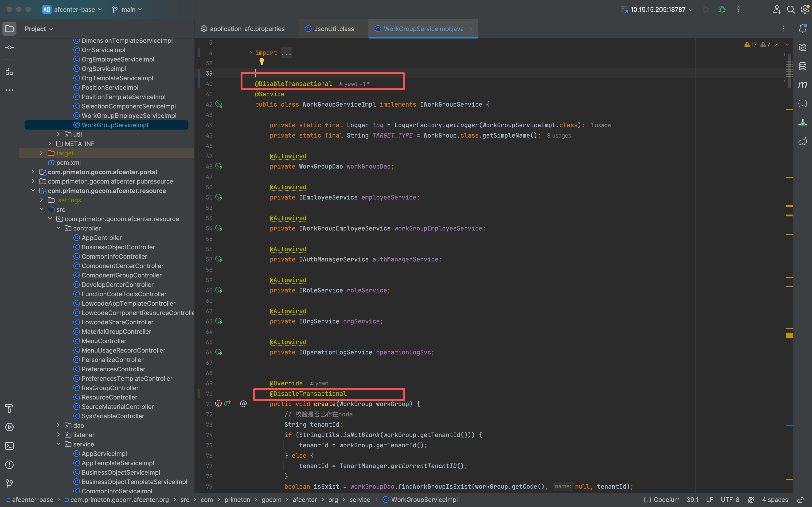Open the Commit tool window icon
Viewport: 812px width, 507px height.
tap(9, 48)
